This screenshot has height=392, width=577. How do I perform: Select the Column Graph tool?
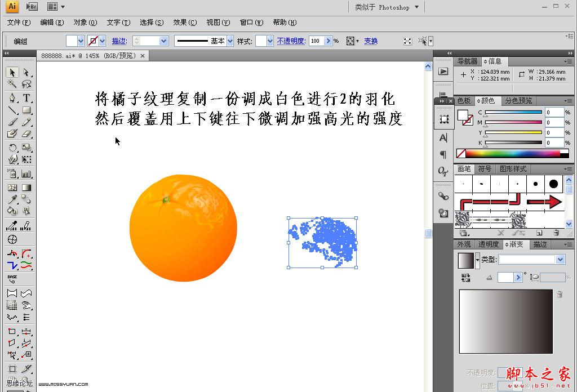[26, 173]
